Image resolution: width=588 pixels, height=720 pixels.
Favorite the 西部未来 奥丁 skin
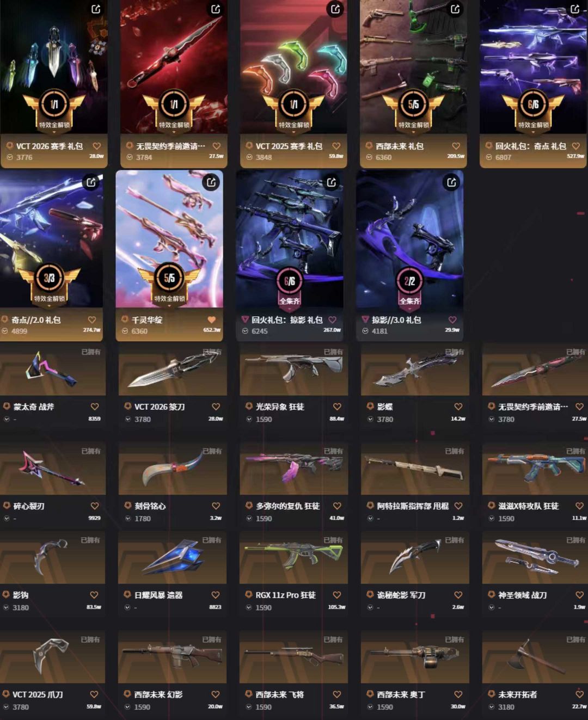(x=458, y=694)
